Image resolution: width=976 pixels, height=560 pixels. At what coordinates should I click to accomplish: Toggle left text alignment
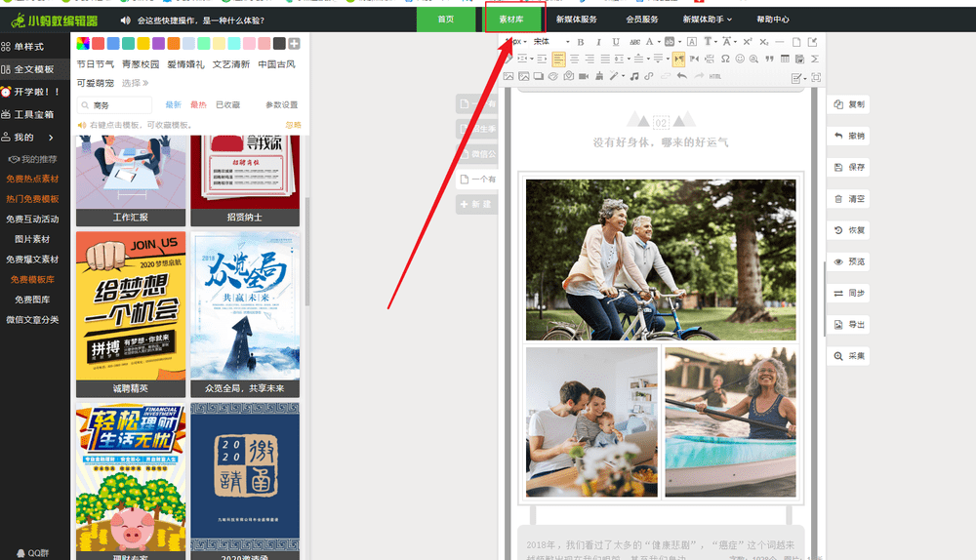[558, 60]
